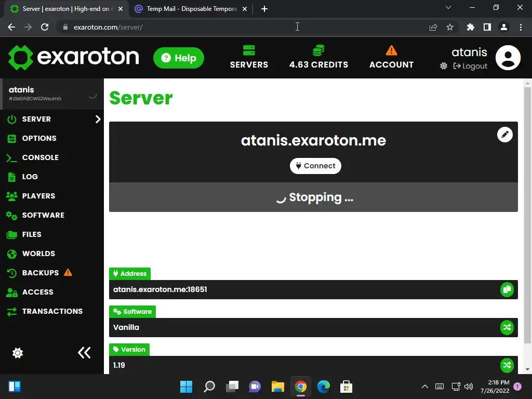Bookmark this page with star icon
532x399 pixels.
[450, 27]
